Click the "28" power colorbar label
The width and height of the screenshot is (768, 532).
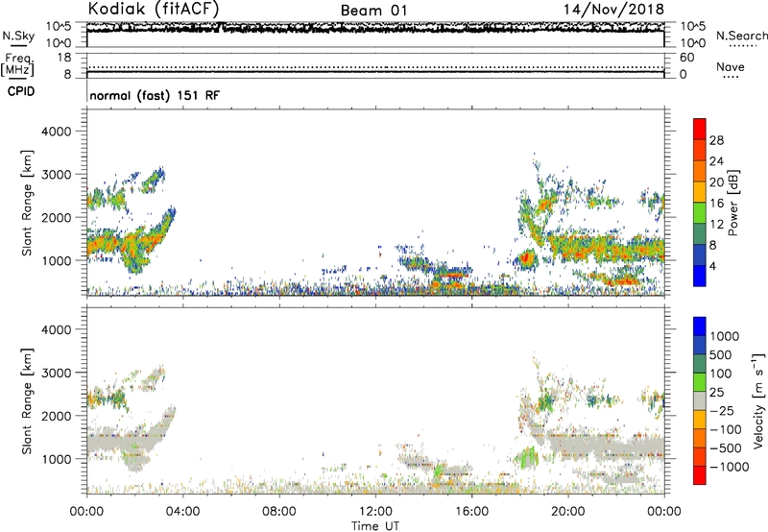[716, 140]
